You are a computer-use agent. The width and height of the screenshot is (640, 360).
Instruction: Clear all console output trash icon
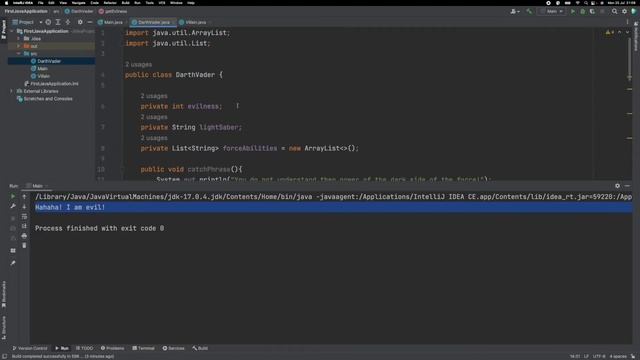click(24, 246)
